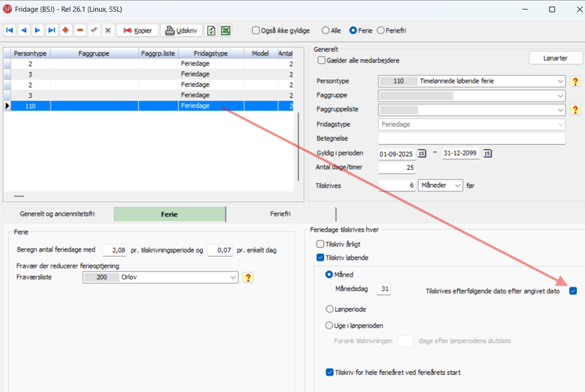Click the Betegnelse text field
The height and width of the screenshot is (392, 585).
click(x=471, y=139)
